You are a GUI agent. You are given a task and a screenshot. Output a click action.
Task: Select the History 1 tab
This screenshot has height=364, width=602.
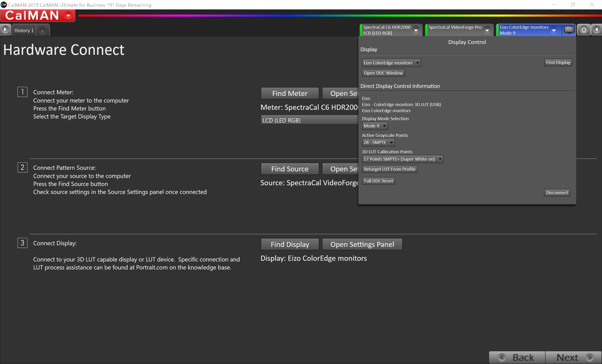pyautogui.click(x=24, y=31)
